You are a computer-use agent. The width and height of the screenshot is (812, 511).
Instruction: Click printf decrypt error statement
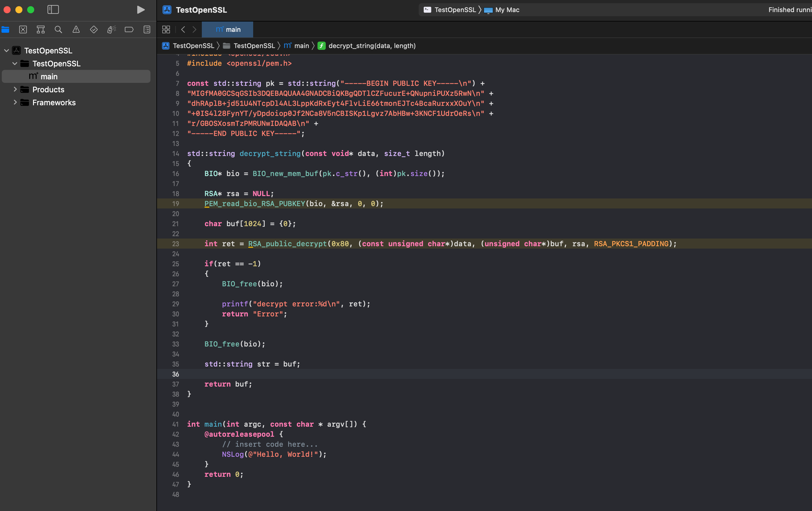tap(296, 304)
